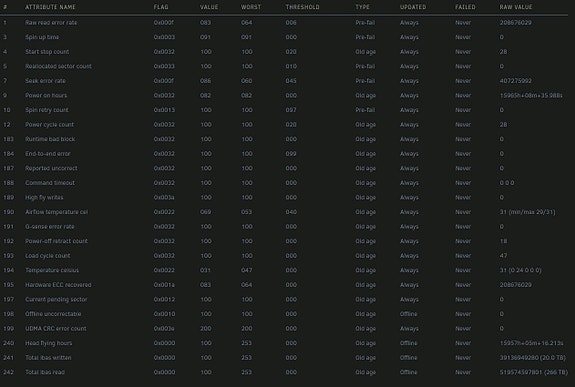Select the Total lbas written attribute
This screenshot has width=575, height=387.
click(48, 358)
